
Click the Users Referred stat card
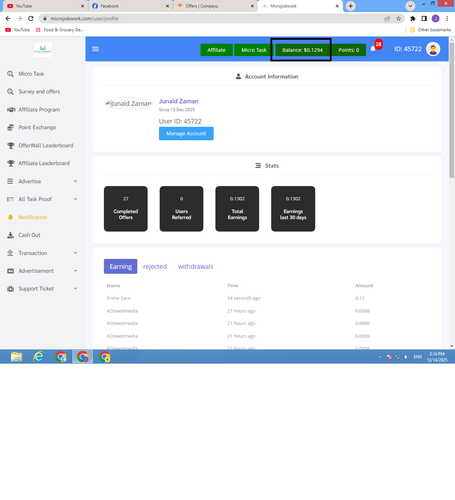[181, 209]
